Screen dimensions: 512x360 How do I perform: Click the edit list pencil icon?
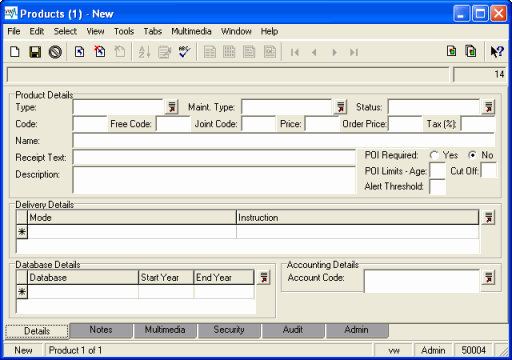164,52
